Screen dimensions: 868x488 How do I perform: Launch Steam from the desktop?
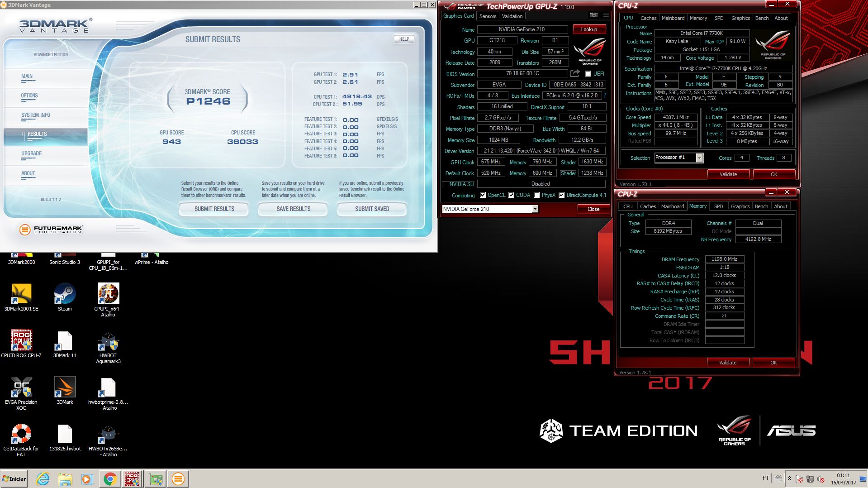click(65, 297)
